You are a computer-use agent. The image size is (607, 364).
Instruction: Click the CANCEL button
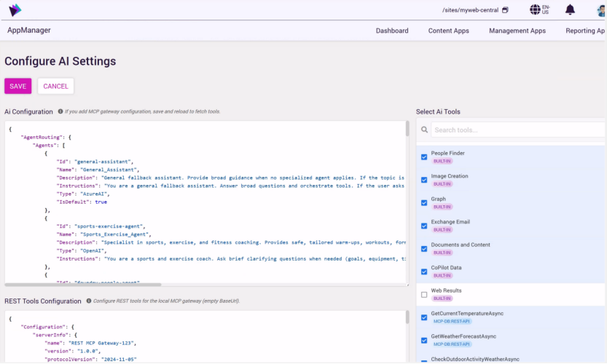(x=55, y=86)
